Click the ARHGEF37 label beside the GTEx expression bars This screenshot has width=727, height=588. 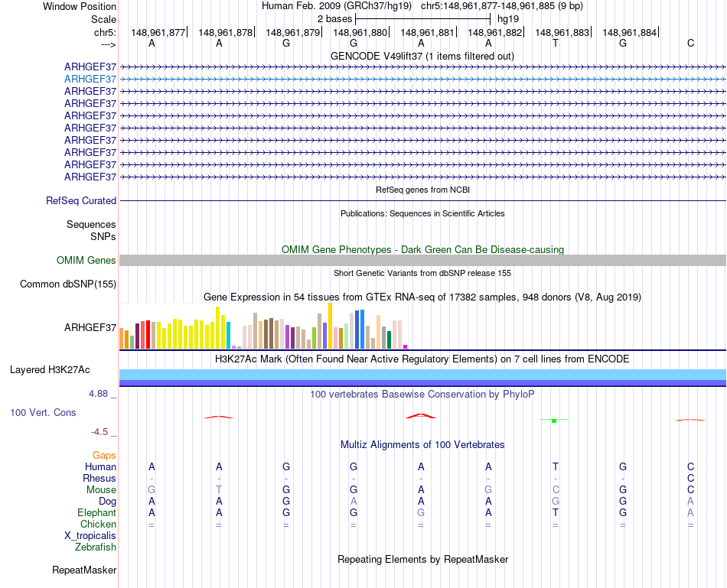90,327
